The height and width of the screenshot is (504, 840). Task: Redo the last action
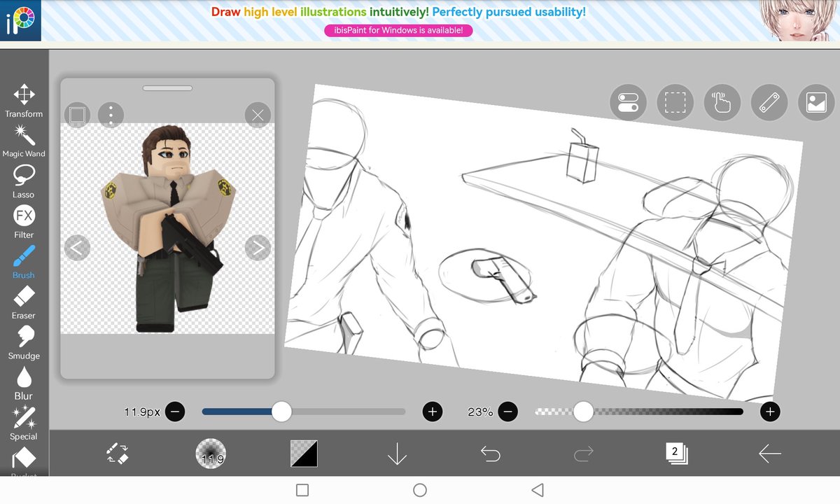(583, 454)
